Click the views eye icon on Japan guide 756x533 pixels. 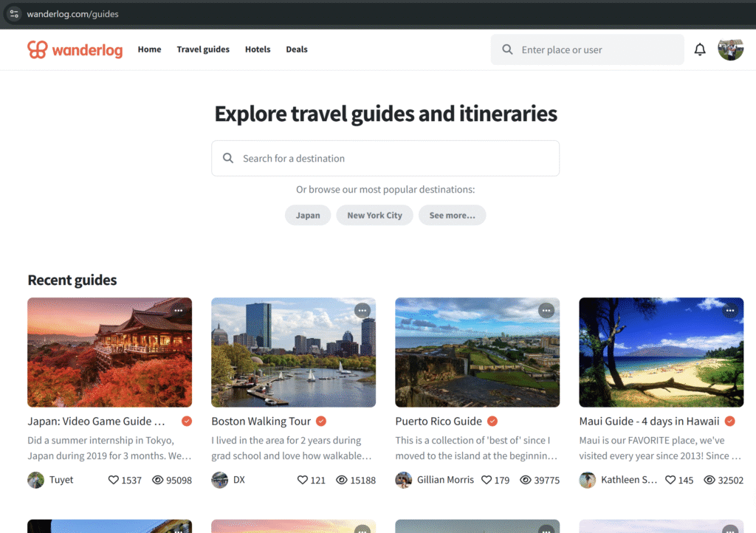click(157, 480)
